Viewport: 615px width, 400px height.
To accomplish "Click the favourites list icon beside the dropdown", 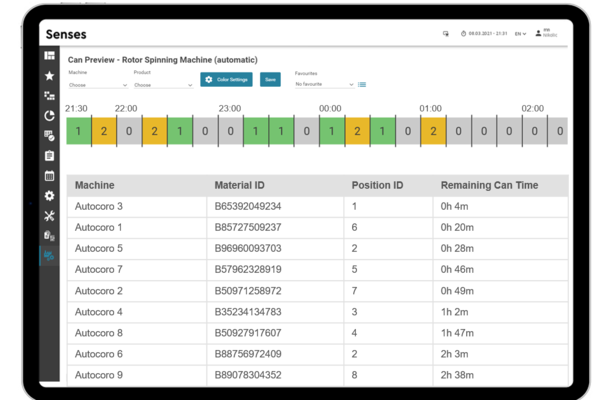I will [x=362, y=85].
